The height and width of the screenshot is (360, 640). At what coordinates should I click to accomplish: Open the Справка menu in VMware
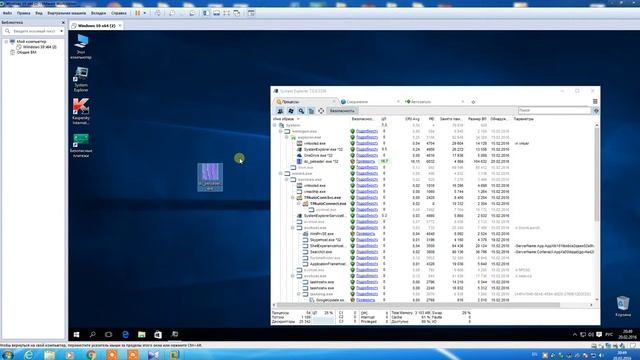click(119, 13)
